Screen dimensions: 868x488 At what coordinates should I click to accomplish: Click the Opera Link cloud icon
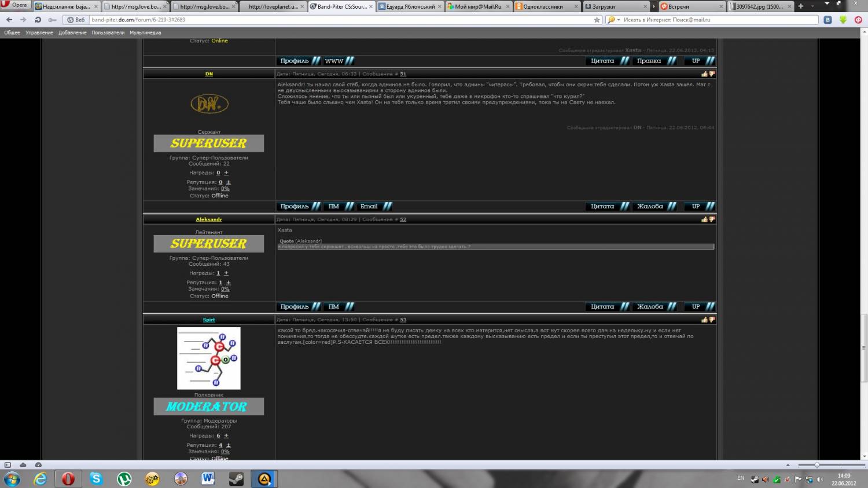[x=23, y=465]
